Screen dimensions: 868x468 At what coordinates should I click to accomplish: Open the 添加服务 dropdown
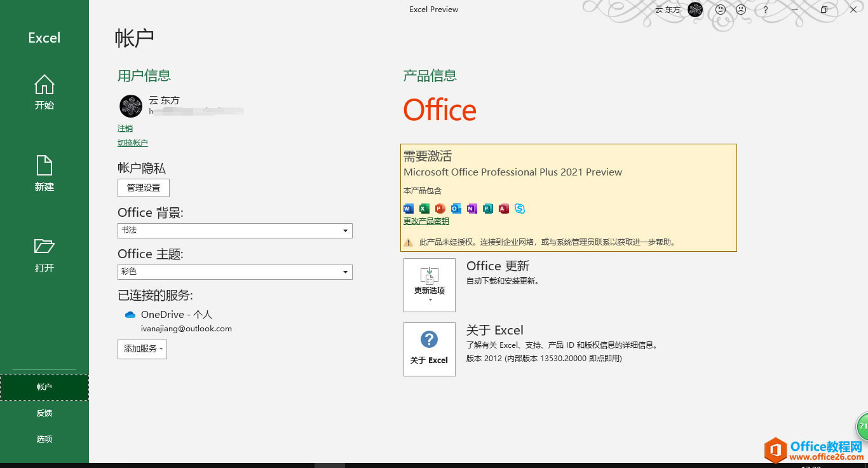(x=142, y=349)
